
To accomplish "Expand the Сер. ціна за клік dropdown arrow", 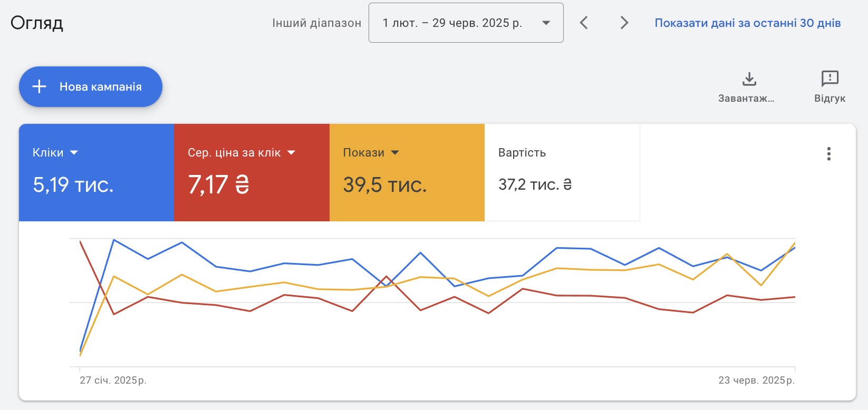I will click(291, 153).
